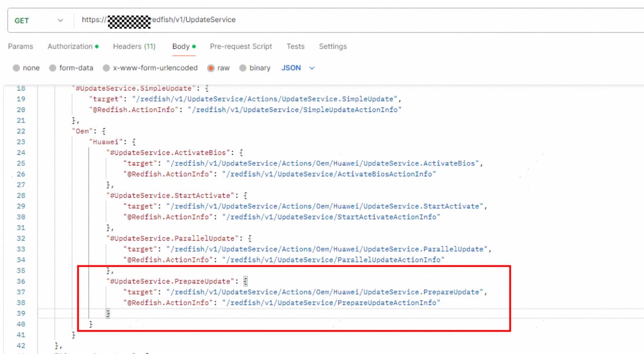This screenshot has width=644, height=354.
Task: Select the raw body type radio button
Action: [x=211, y=68]
